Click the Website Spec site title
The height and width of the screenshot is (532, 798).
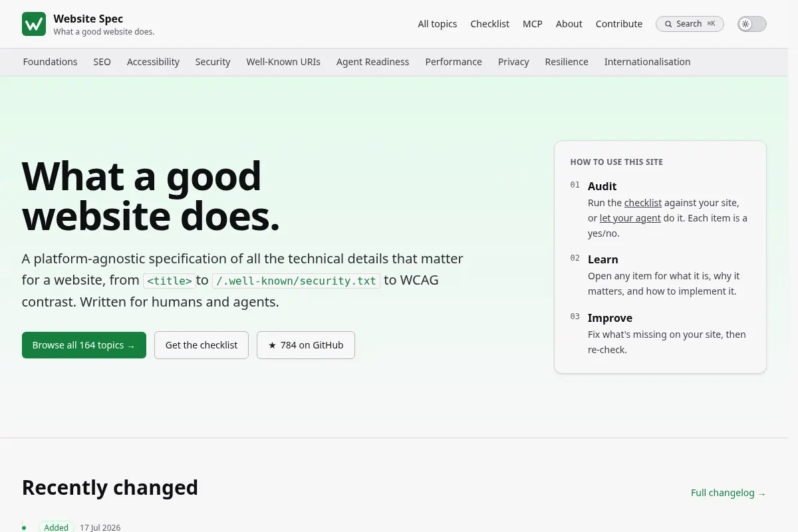tap(88, 19)
